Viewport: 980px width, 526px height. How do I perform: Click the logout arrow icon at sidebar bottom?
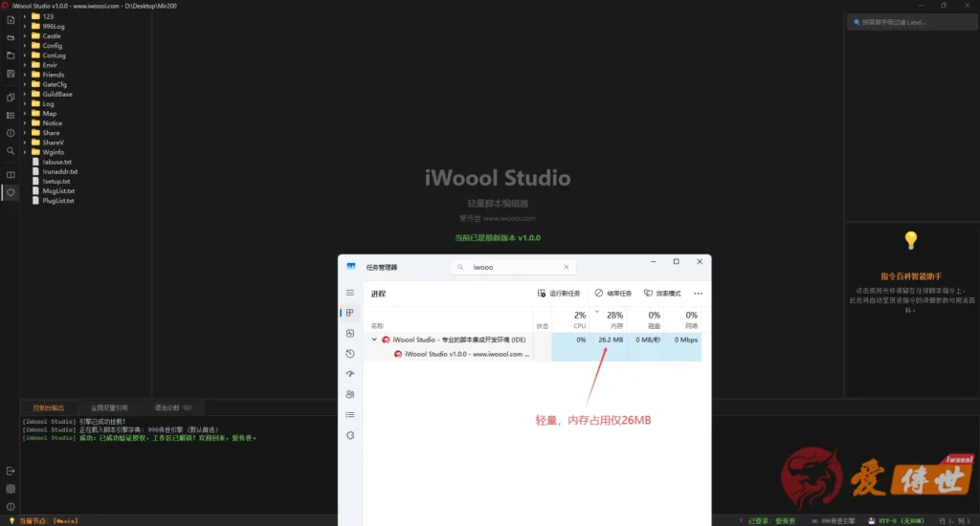click(x=11, y=471)
